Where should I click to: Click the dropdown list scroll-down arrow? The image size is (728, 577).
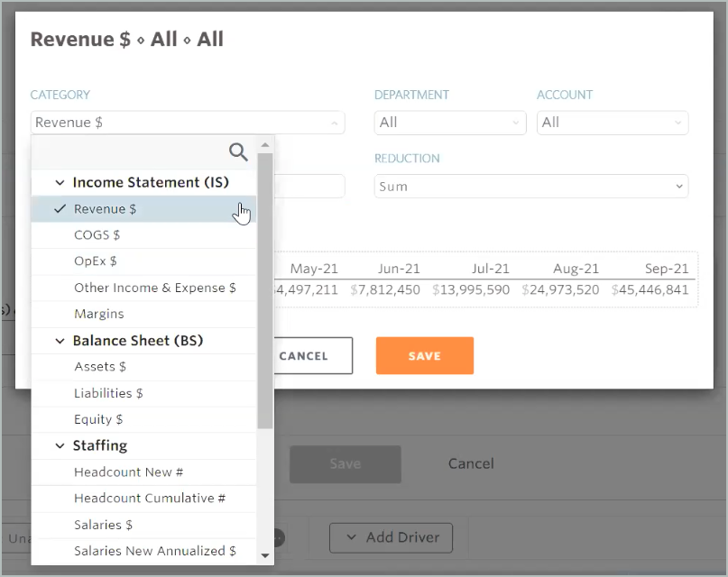[265, 555]
